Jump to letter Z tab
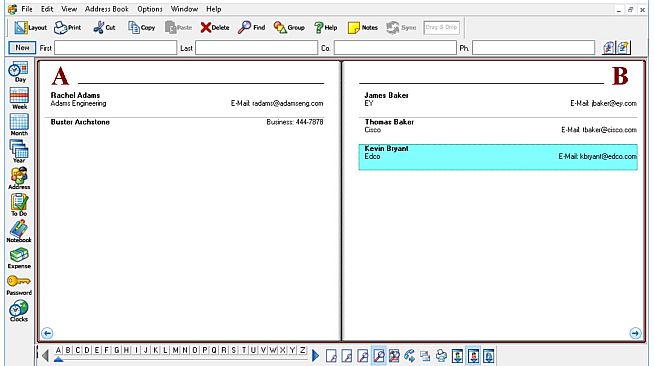654x366 pixels. (x=303, y=350)
